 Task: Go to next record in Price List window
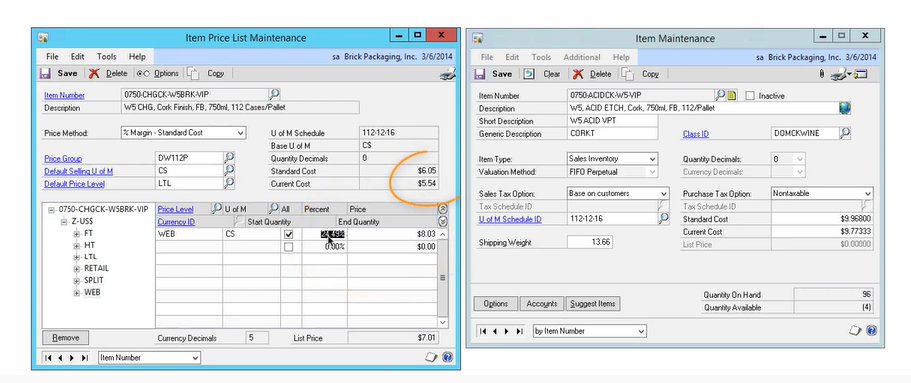[72, 358]
